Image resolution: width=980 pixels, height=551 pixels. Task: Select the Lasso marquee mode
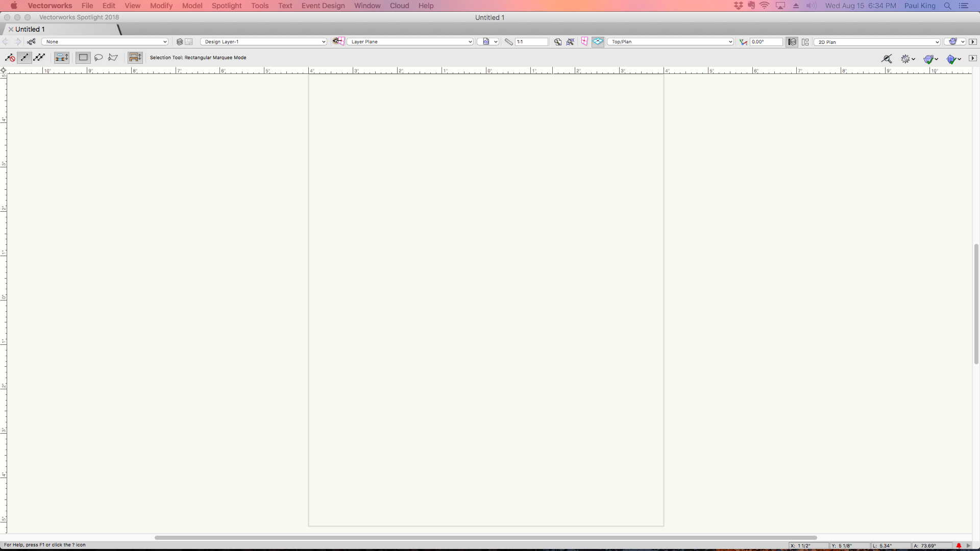[99, 58]
